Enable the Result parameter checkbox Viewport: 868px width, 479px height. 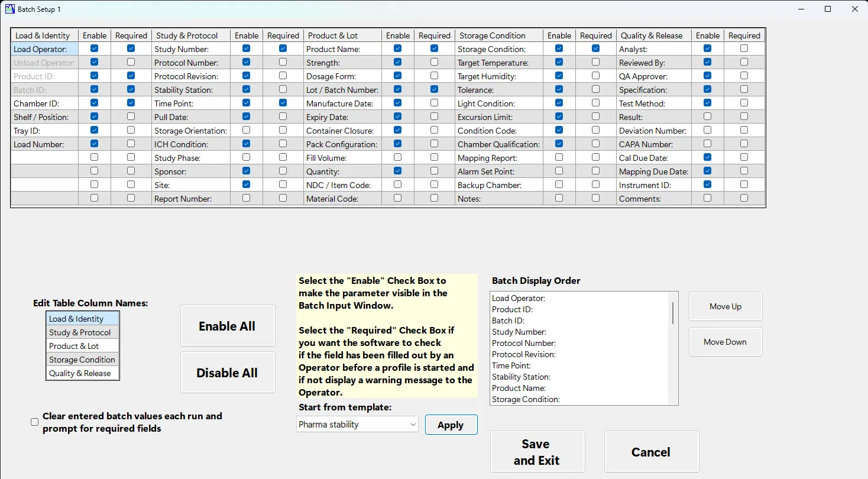(x=707, y=116)
